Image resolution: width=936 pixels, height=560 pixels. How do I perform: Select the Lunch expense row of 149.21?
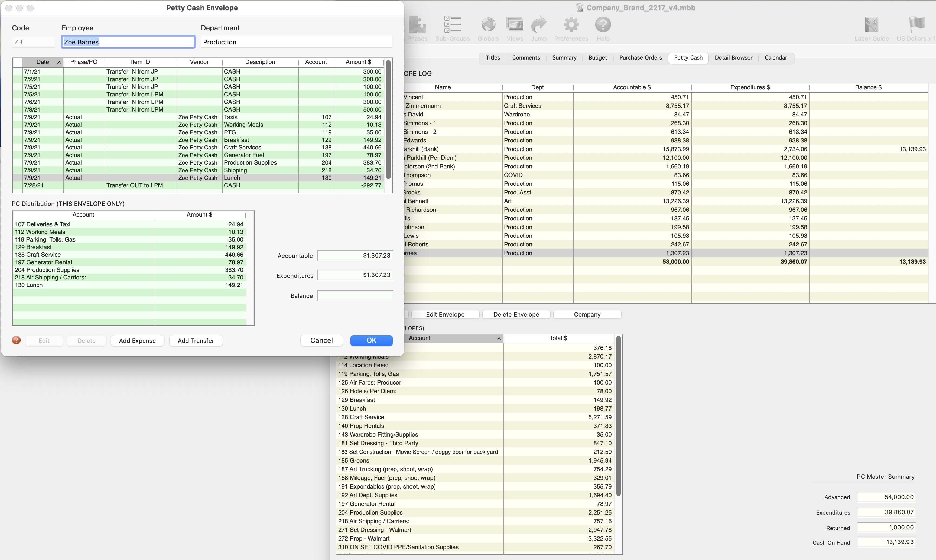199,178
